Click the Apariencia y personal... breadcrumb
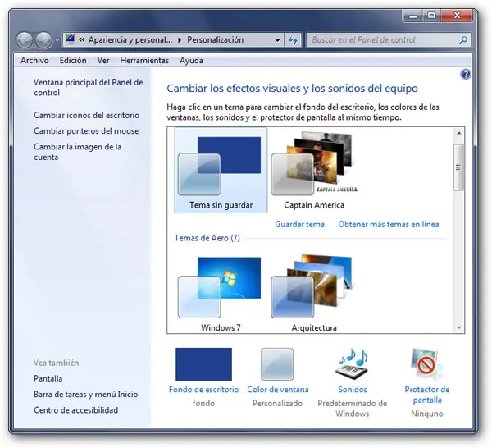The image size is (492, 448). [x=130, y=40]
